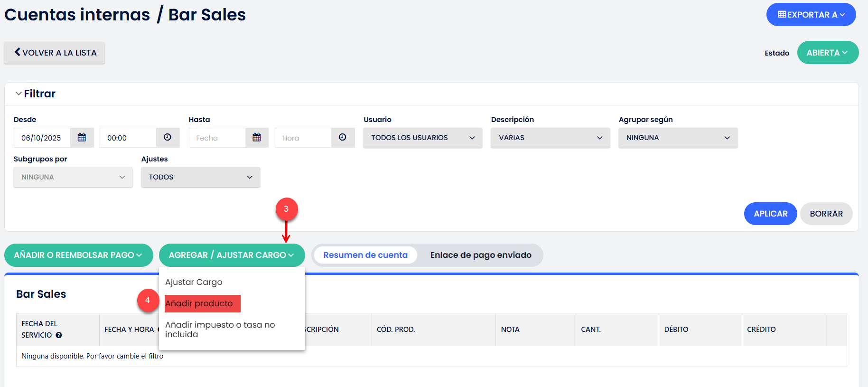Go back with Volver a la lista
The width and height of the screenshot is (868, 387).
pos(55,53)
